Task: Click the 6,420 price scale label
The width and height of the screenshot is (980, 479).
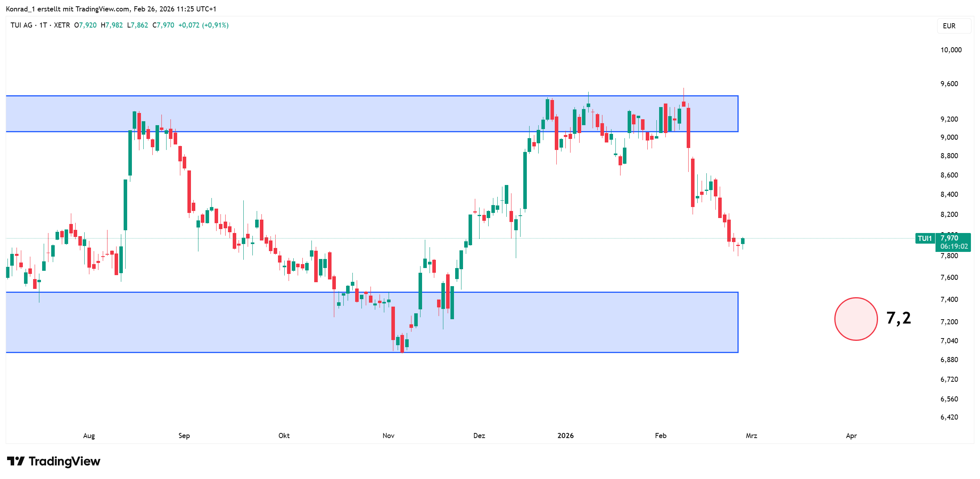Action: [x=949, y=417]
